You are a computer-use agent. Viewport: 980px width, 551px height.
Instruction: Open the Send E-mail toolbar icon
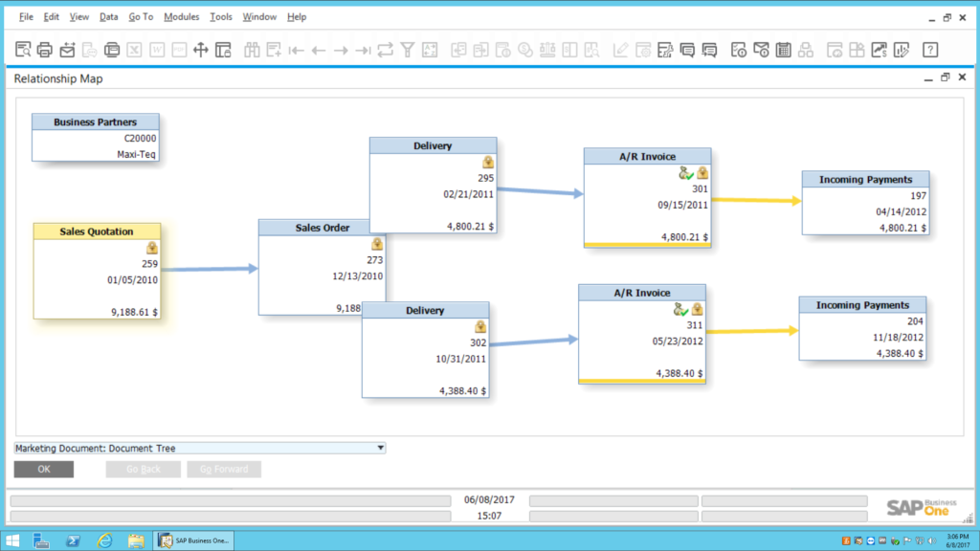68,48
